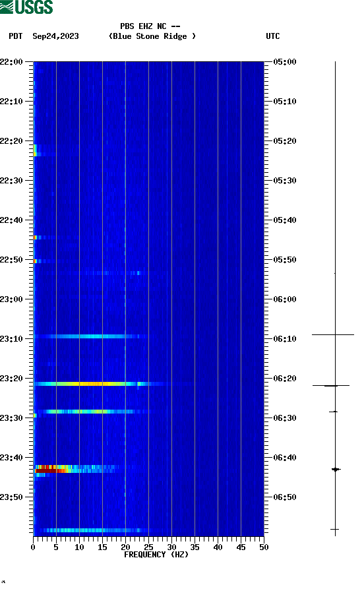Click the 45 Hz frequency tick label

pyautogui.click(x=241, y=547)
